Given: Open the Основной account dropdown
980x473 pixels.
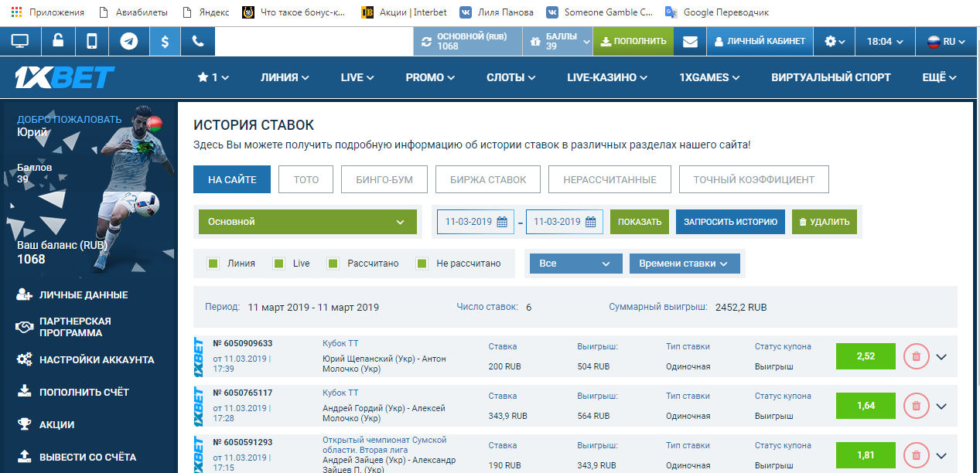Looking at the screenshot, I should tap(306, 222).
